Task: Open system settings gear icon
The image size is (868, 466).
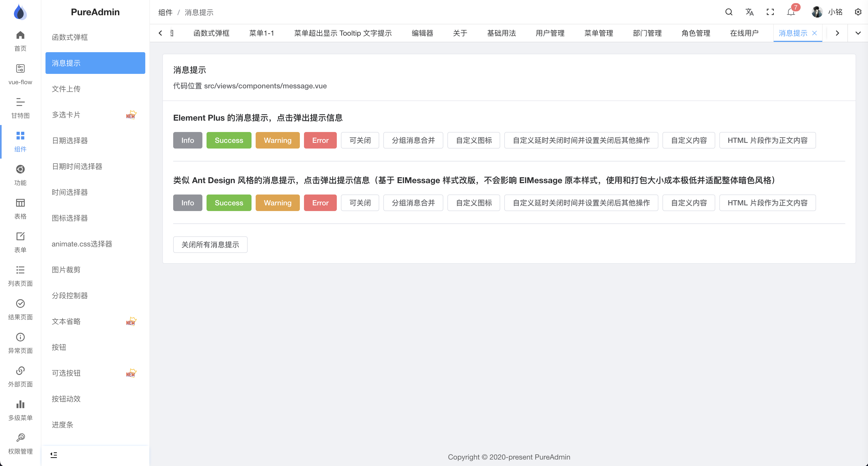Action: coord(858,12)
